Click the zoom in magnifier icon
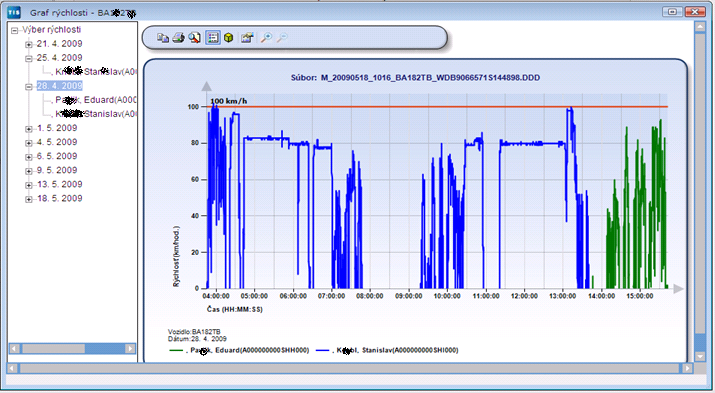 click(266, 38)
